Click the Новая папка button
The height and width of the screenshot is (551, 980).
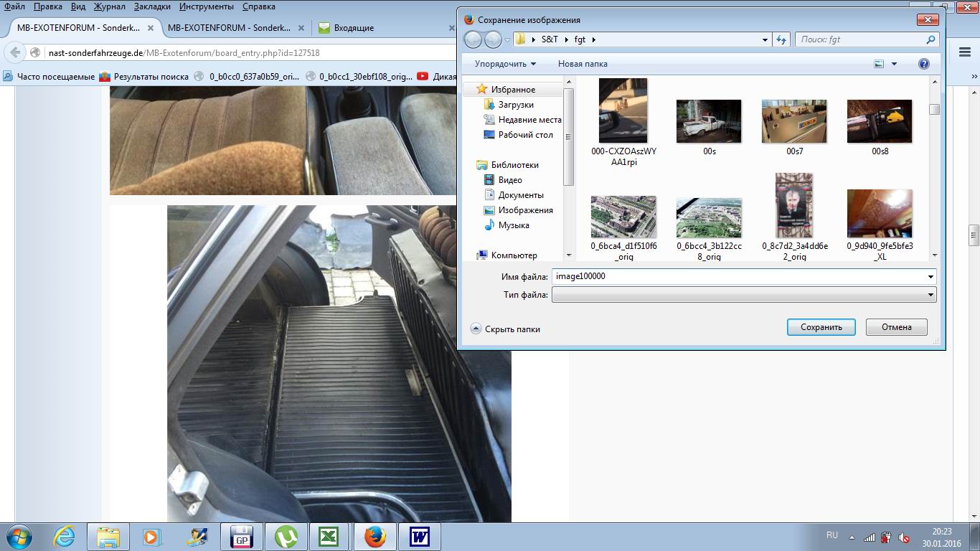coord(583,64)
